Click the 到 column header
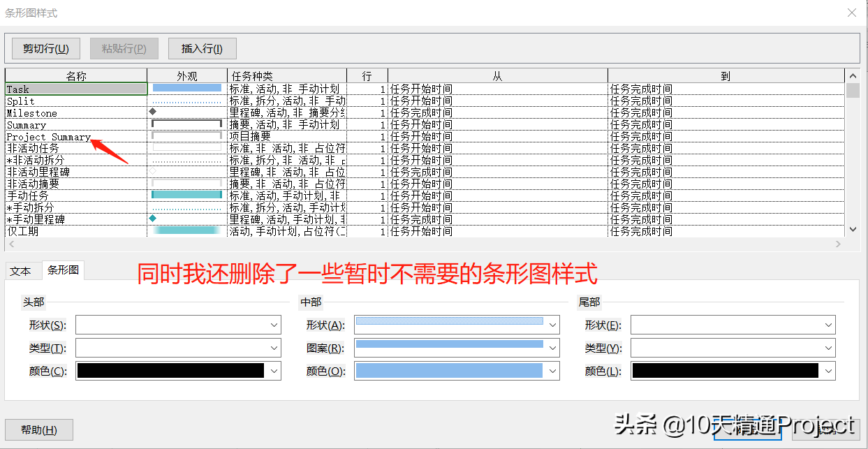 [726, 76]
